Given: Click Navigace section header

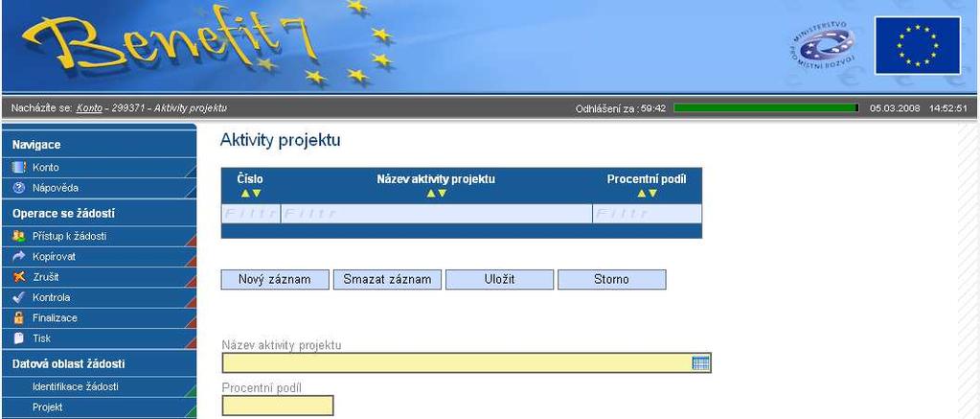Looking at the screenshot, I should [36, 145].
